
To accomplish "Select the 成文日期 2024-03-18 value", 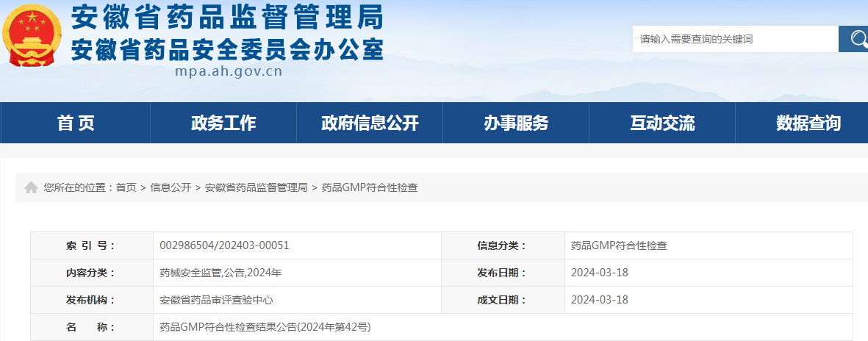I will click(x=600, y=300).
